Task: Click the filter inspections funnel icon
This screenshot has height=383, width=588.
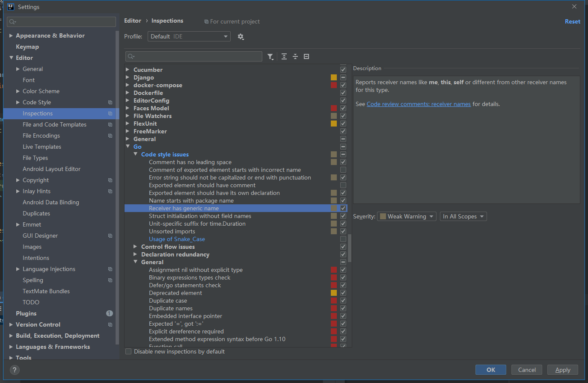Action: pos(270,56)
